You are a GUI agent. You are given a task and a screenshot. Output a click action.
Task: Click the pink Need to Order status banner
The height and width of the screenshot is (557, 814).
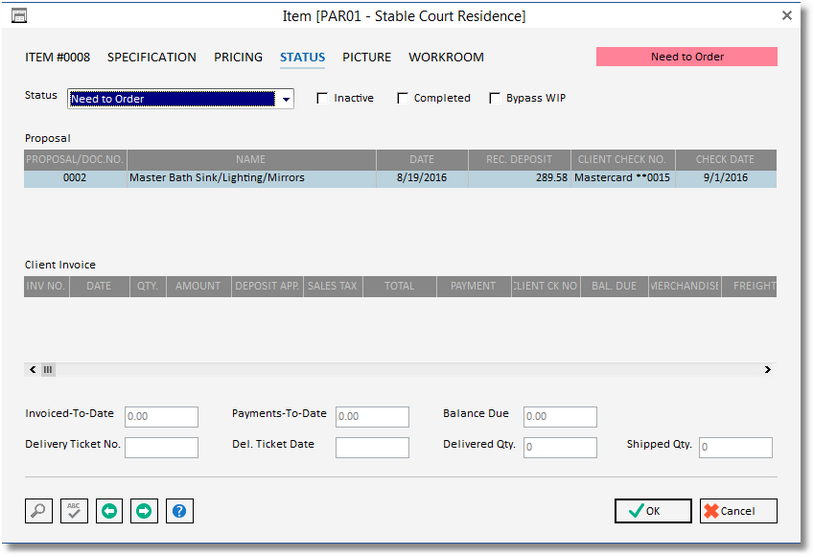pyautogui.click(x=687, y=57)
